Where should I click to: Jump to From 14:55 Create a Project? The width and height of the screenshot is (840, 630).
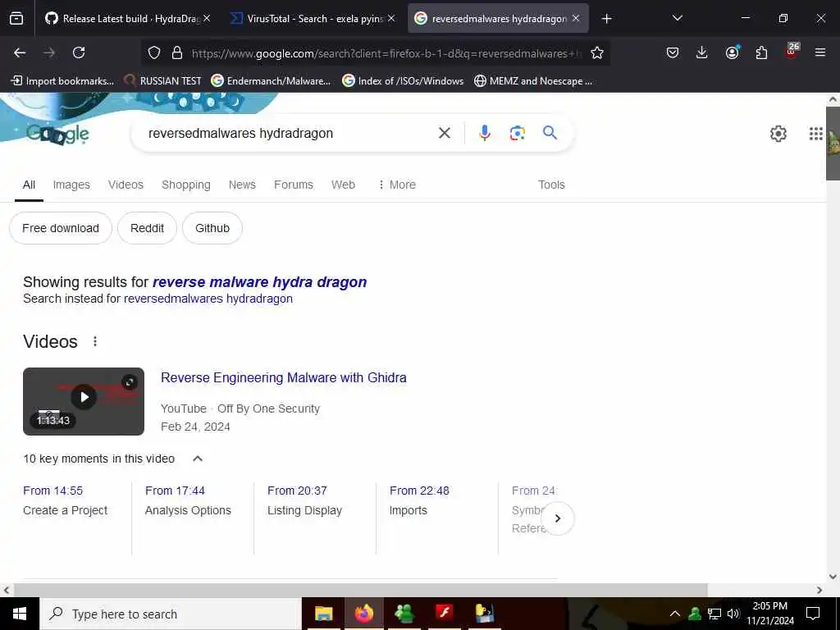coord(65,500)
